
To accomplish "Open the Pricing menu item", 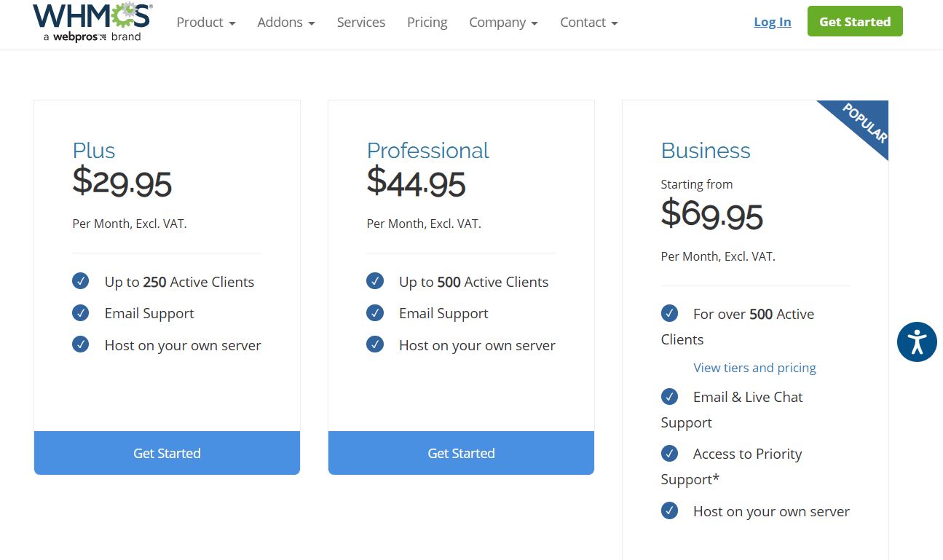I will [427, 23].
